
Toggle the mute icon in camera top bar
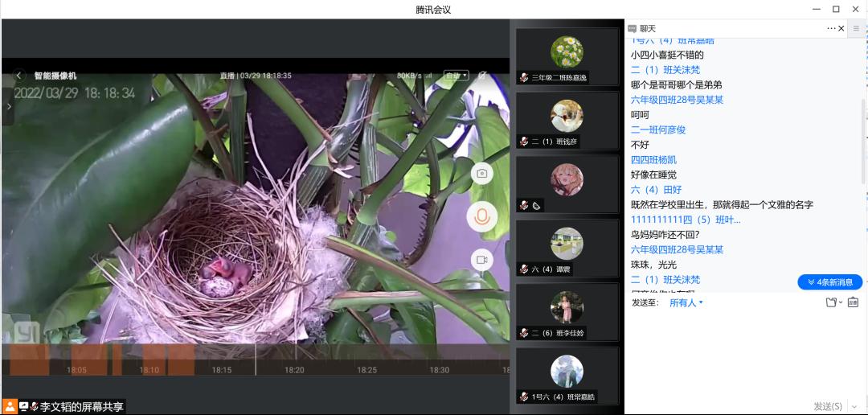(x=483, y=75)
